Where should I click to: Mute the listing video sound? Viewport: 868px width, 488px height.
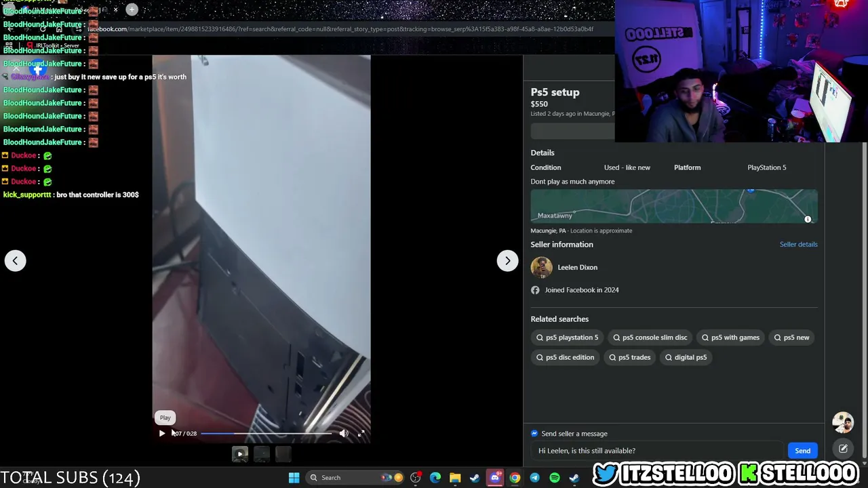pos(344,433)
